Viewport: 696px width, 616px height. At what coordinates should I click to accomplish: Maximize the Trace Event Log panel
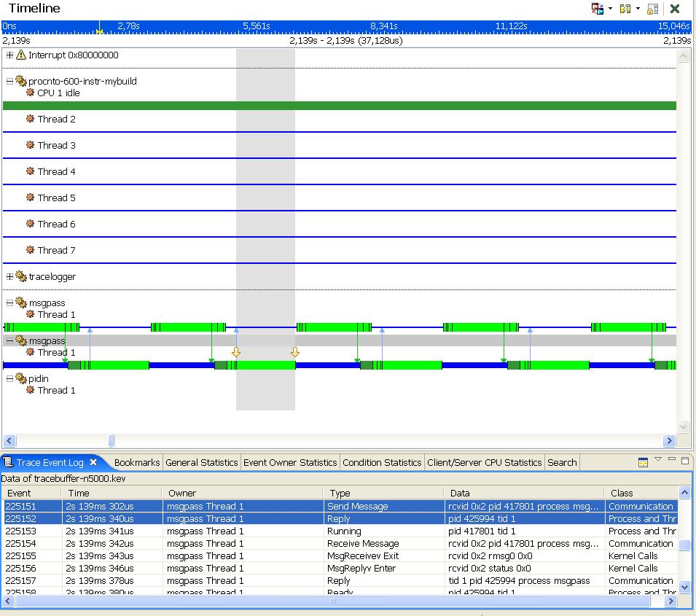pos(685,461)
